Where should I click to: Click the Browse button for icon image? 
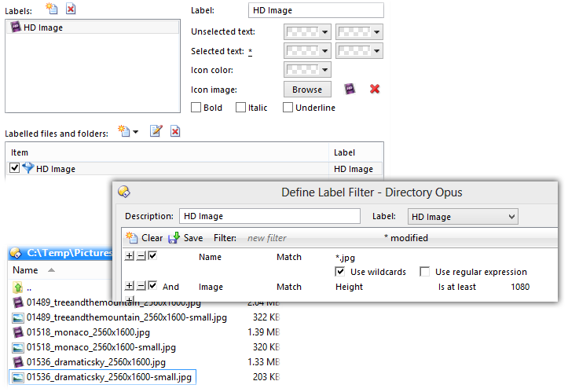tap(307, 90)
